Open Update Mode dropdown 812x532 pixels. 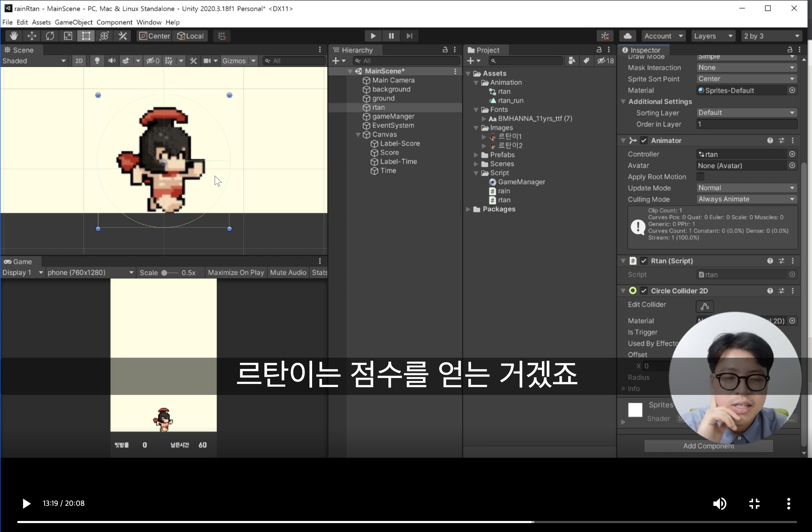pos(746,188)
